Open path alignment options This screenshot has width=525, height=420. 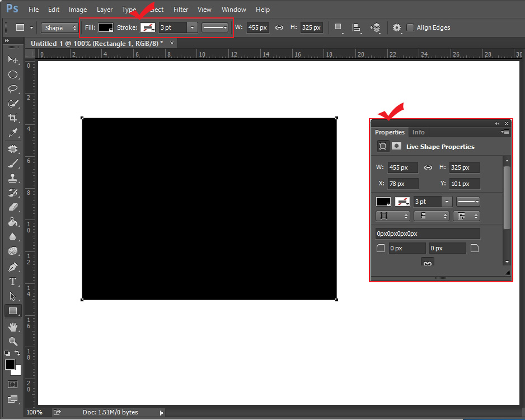[x=357, y=27]
